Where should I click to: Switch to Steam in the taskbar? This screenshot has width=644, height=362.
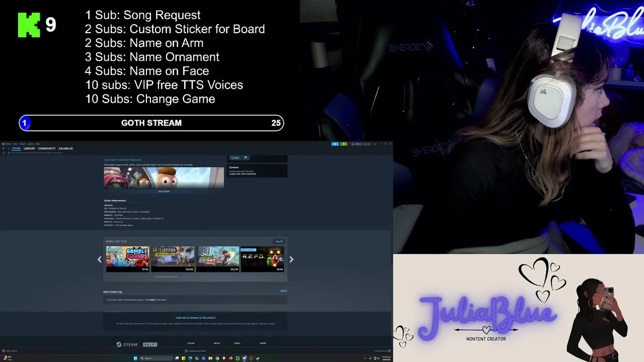click(258, 358)
